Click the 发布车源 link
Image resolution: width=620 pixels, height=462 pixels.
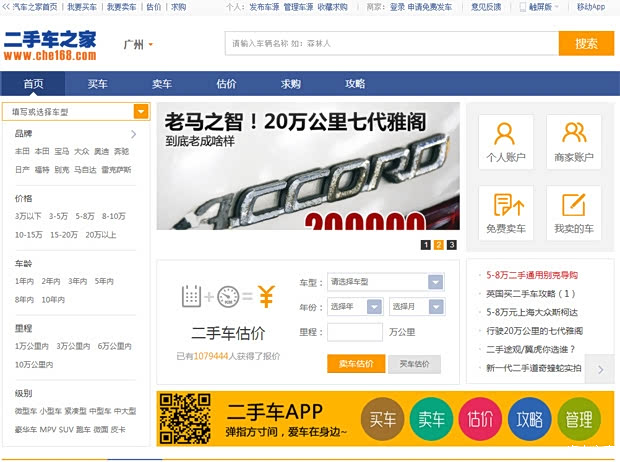coord(264,7)
